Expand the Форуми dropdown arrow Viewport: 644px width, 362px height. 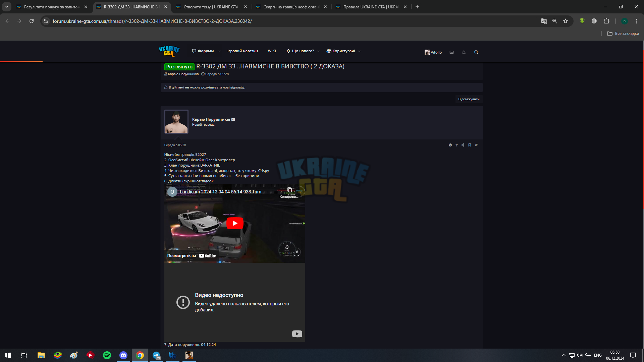[x=219, y=51]
